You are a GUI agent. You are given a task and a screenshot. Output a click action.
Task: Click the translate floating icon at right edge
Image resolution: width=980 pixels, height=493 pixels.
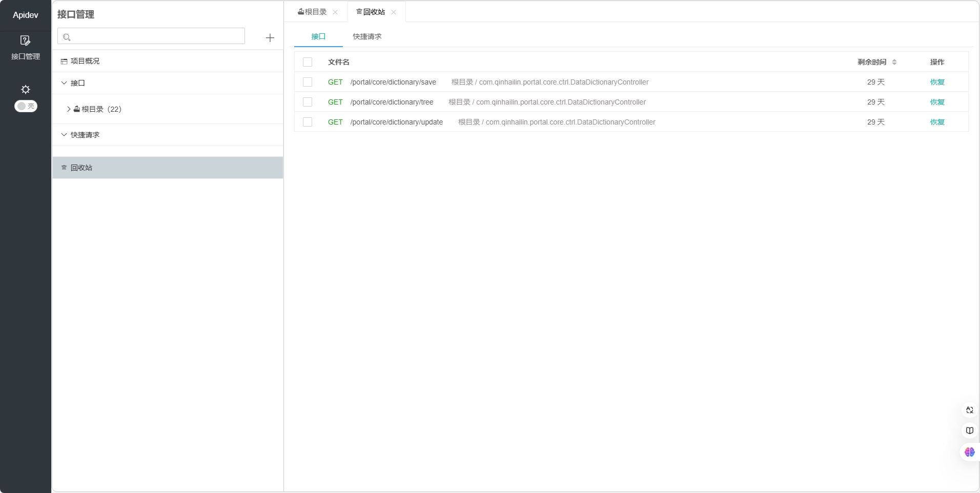pos(969,410)
